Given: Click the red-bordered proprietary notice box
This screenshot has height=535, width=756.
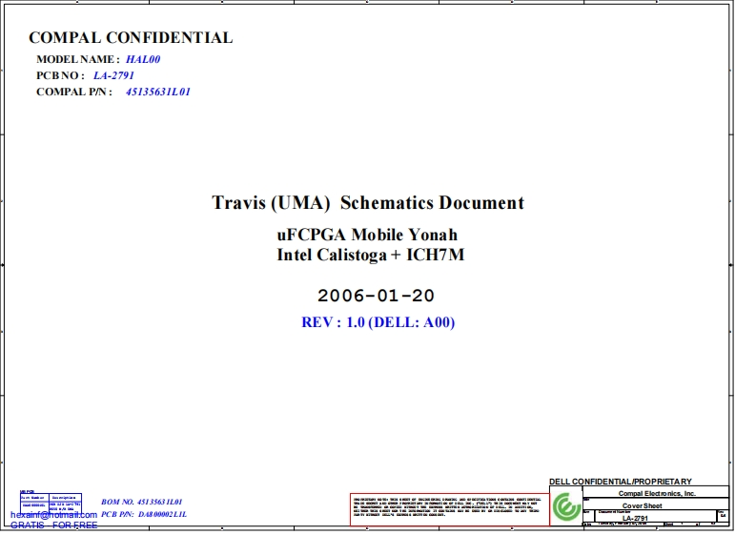Looking at the screenshot, I should (449, 509).
